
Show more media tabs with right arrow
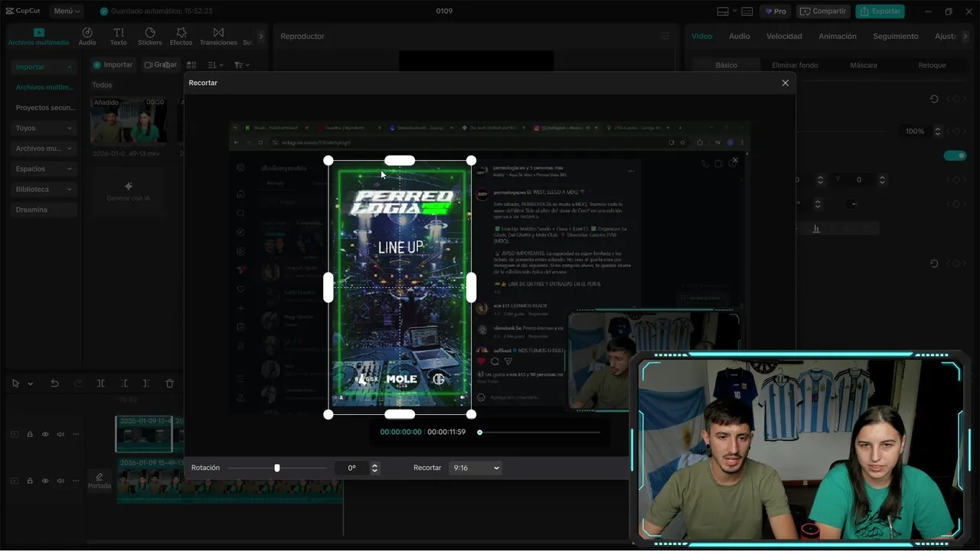point(260,36)
